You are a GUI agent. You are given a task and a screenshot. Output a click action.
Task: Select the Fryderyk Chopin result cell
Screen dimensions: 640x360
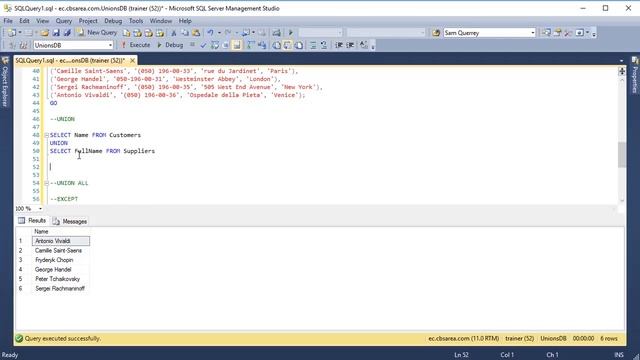(x=61, y=260)
